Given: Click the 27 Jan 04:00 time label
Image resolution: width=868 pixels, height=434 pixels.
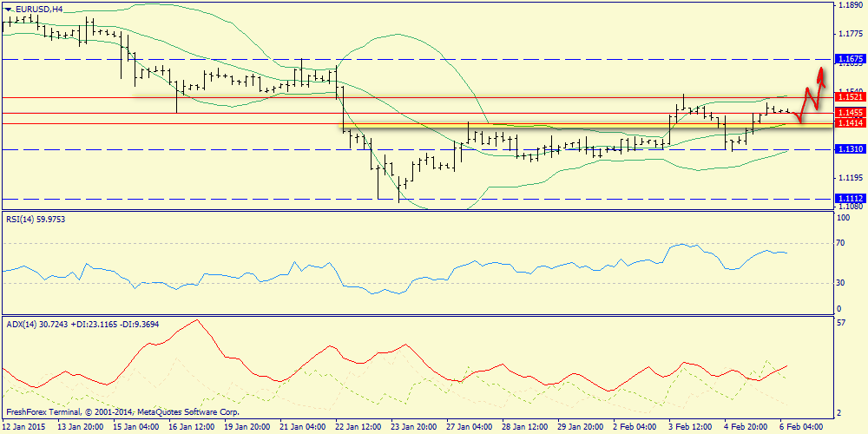Looking at the screenshot, I should (x=469, y=427).
